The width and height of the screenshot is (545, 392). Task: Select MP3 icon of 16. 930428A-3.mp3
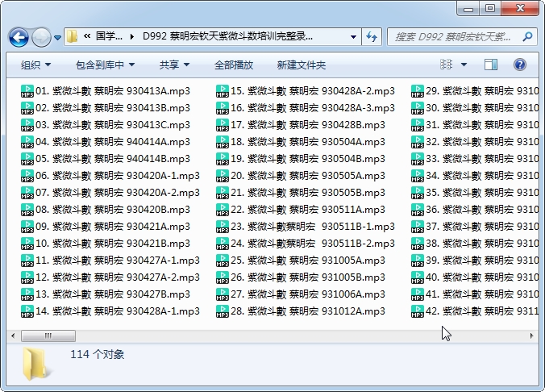(222, 108)
